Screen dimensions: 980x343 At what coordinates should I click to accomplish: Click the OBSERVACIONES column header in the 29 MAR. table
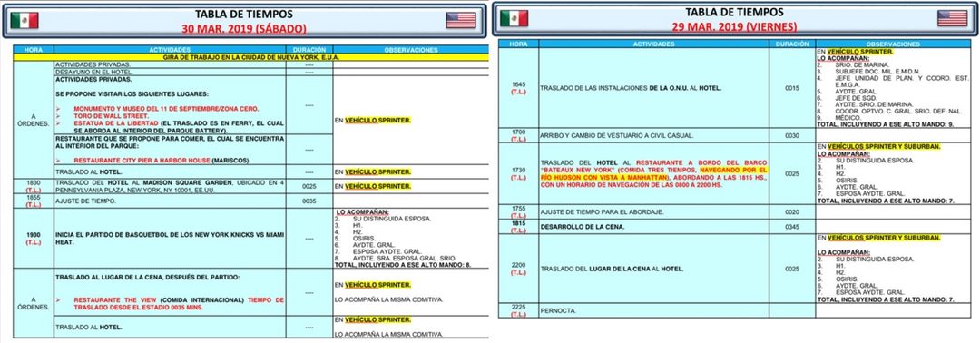pos(893,44)
